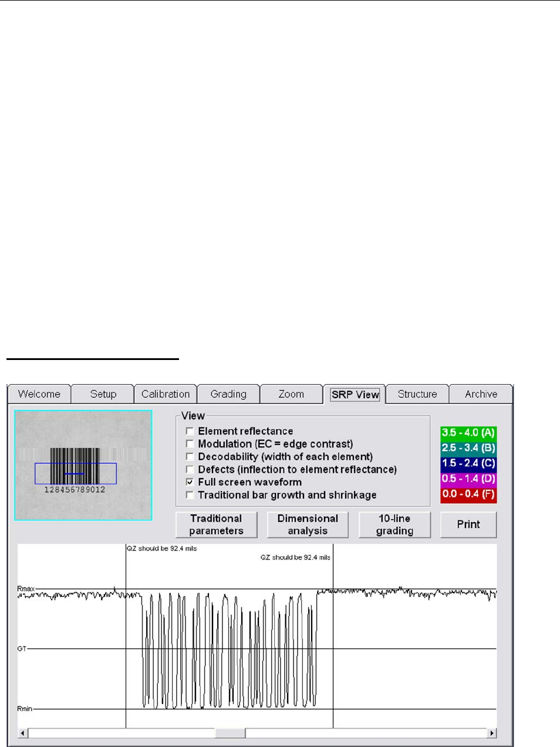
Task: Open Traditional parameters
Action: [x=216, y=524]
